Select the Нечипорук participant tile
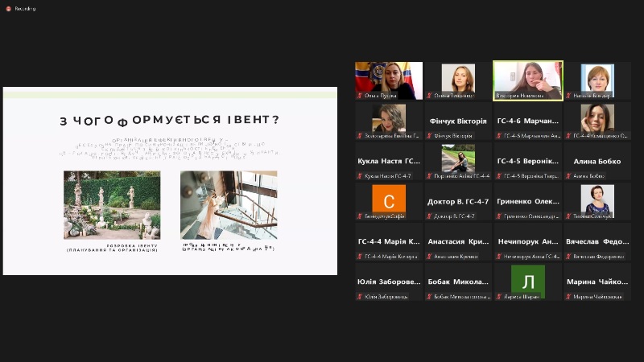Image resolution: width=644 pixels, height=362 pixels. coord(528,241)
